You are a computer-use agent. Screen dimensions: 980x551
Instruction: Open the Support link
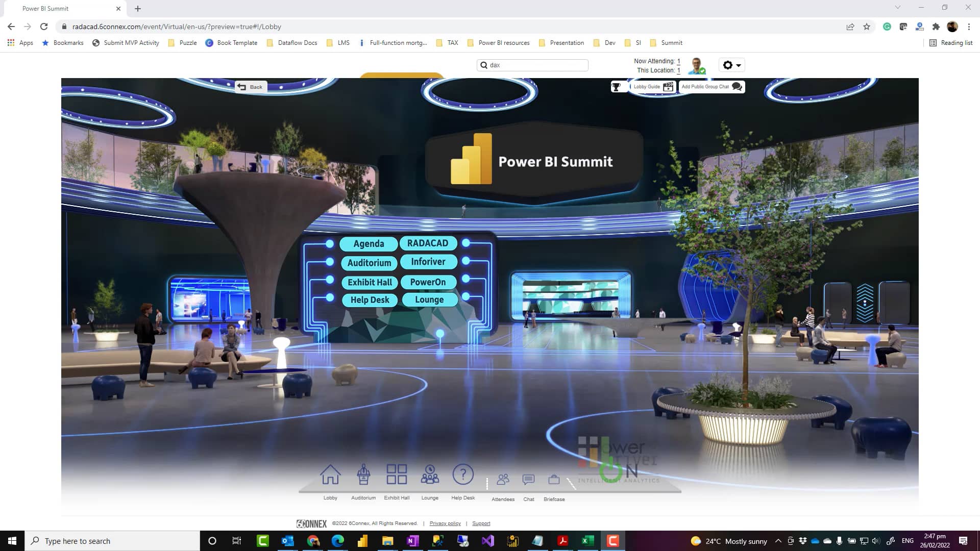481,523
